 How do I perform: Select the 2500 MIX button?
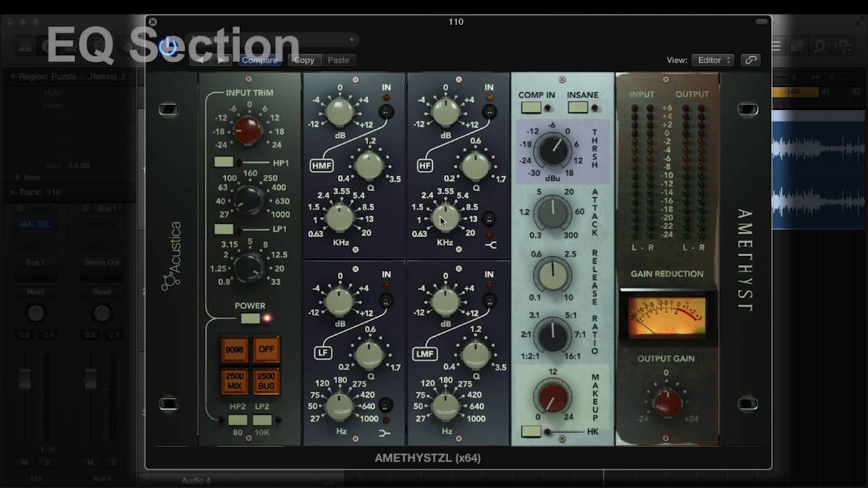tap(235, 381)
